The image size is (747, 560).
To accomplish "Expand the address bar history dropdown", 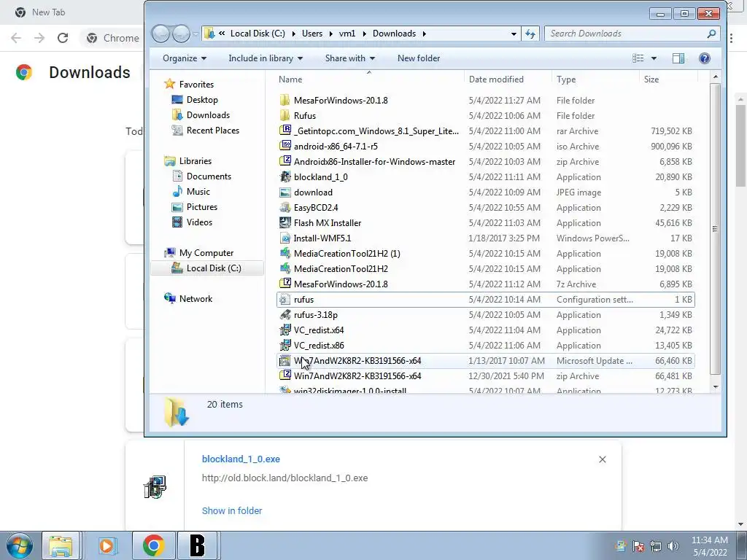I will coord(514,34).
